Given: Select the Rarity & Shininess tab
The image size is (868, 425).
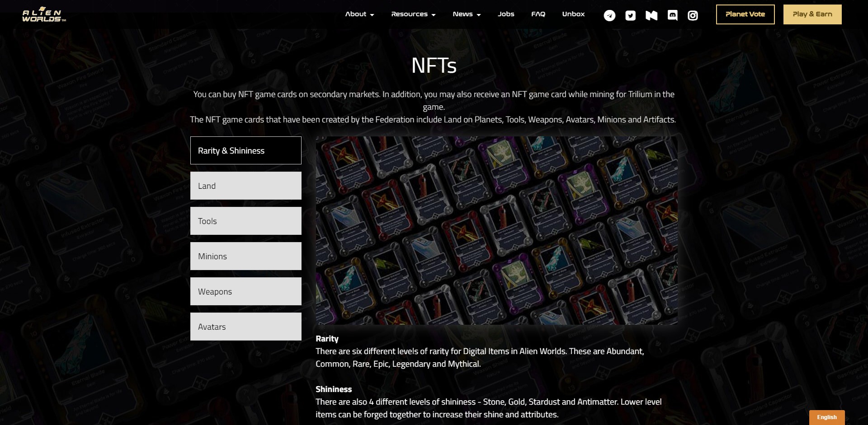Looking at the screenshot, I should tap(246, 150).
